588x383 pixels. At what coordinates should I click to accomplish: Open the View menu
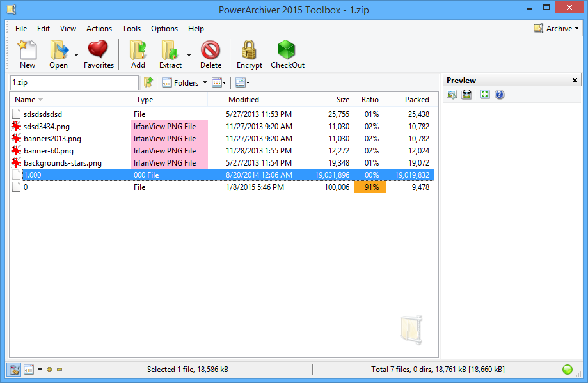pos(68,29)
